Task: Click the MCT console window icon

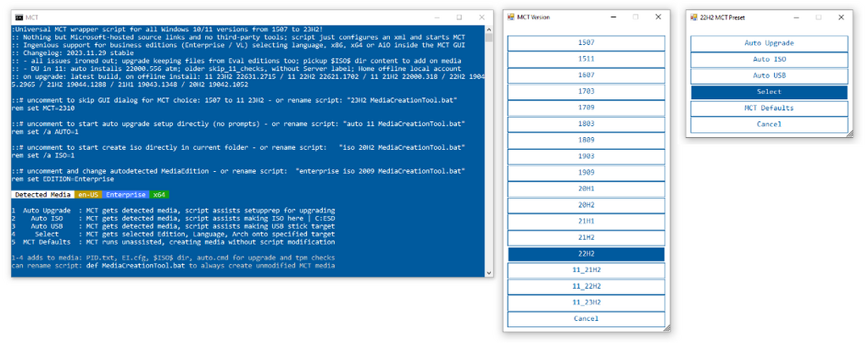Action: click(x=19, y=18)
